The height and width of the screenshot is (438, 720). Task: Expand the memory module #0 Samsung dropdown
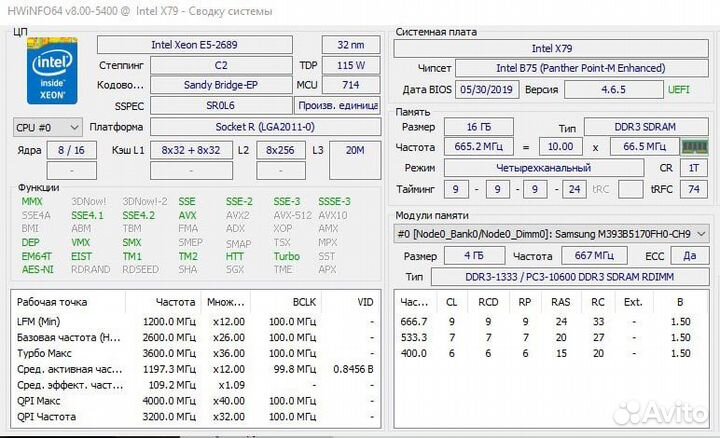point(551,234)
